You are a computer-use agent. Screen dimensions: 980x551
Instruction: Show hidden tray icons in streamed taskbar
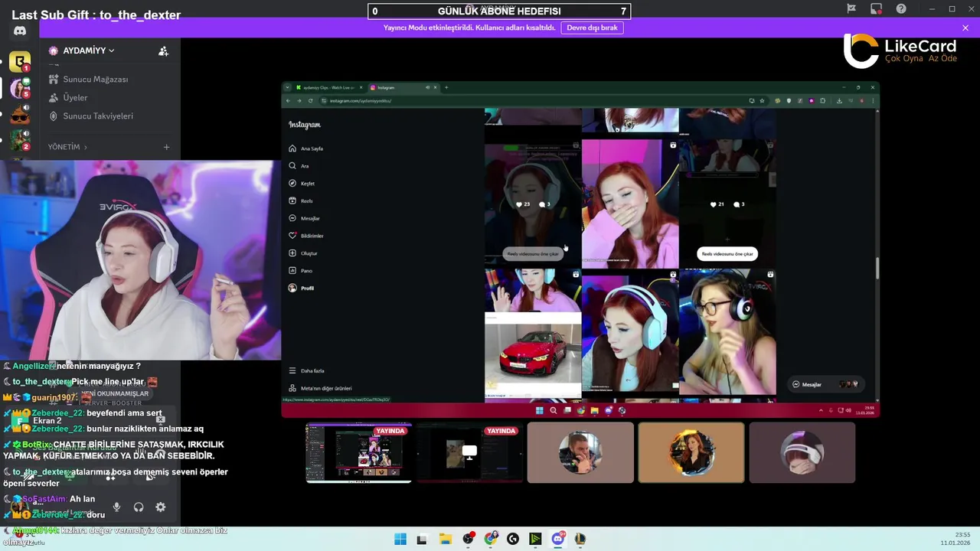pyautogui.click(x=822, y=410)
